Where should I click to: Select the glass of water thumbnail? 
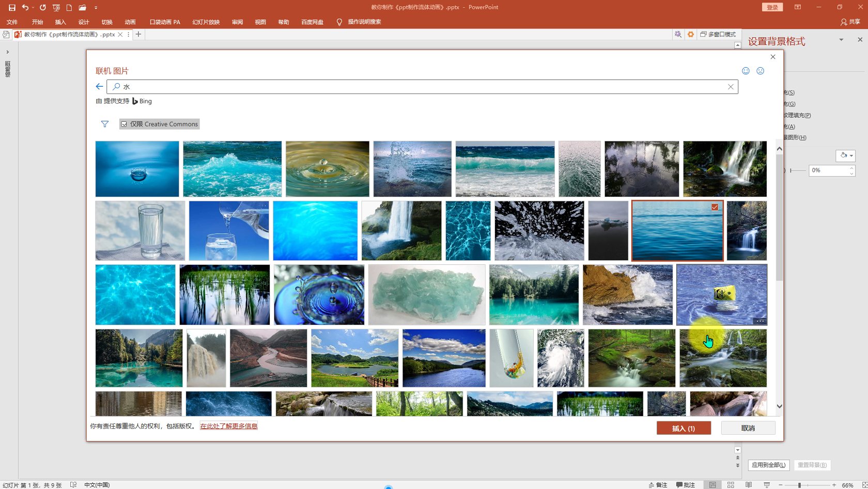tap(140, 231)
